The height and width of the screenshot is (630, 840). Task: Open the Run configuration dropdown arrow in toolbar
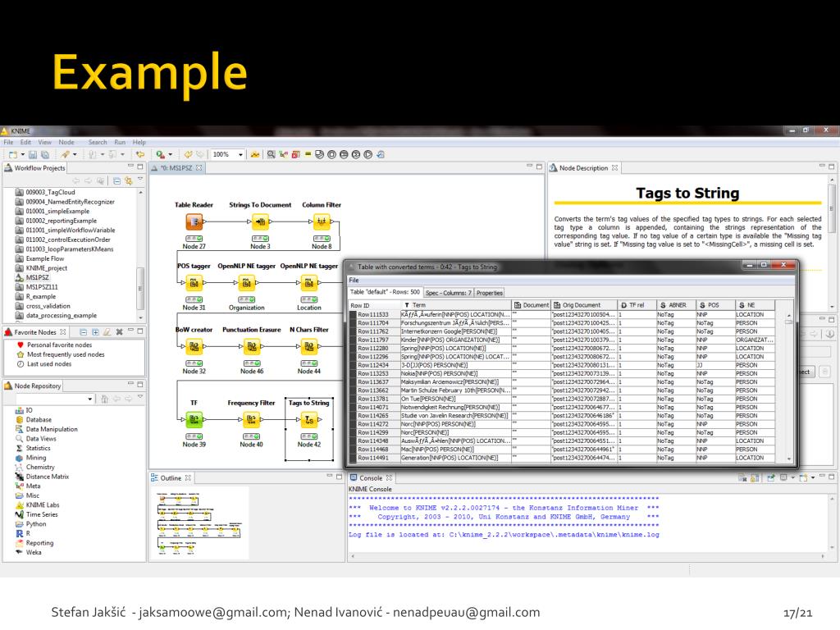pyautogui.click(x=171, y=155)
